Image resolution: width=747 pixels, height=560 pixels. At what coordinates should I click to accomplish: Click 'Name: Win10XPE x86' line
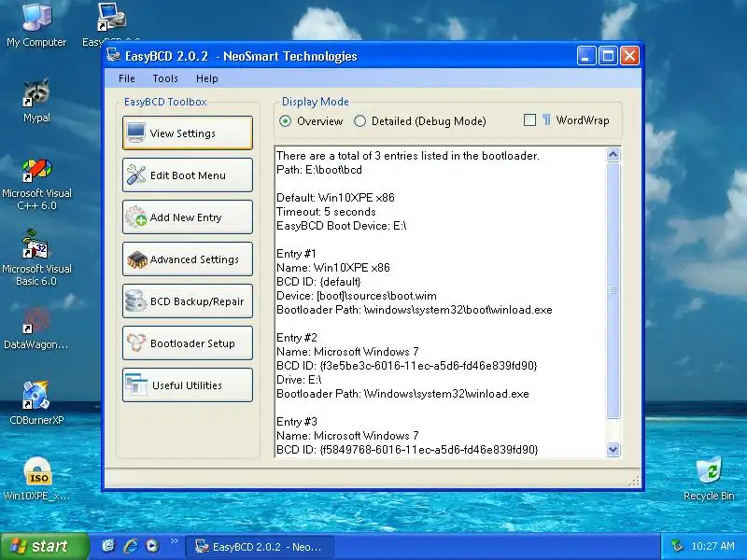point(333,268)
